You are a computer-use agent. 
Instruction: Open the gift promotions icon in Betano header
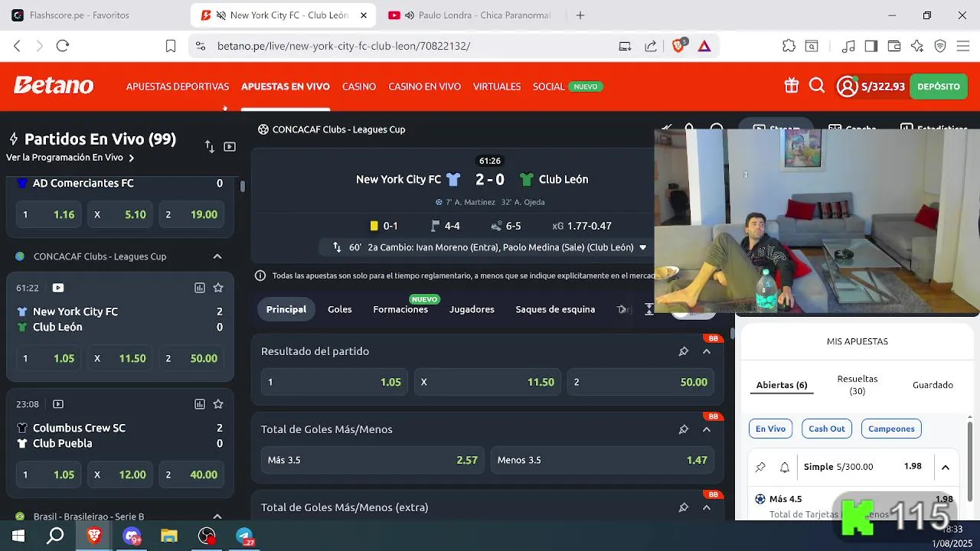(792, 86)
